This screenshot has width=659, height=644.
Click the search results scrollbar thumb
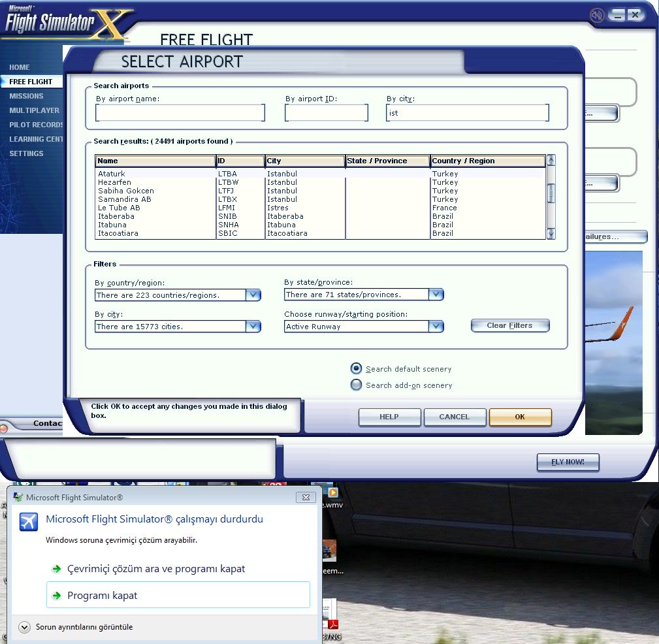[x=551, y=193]
